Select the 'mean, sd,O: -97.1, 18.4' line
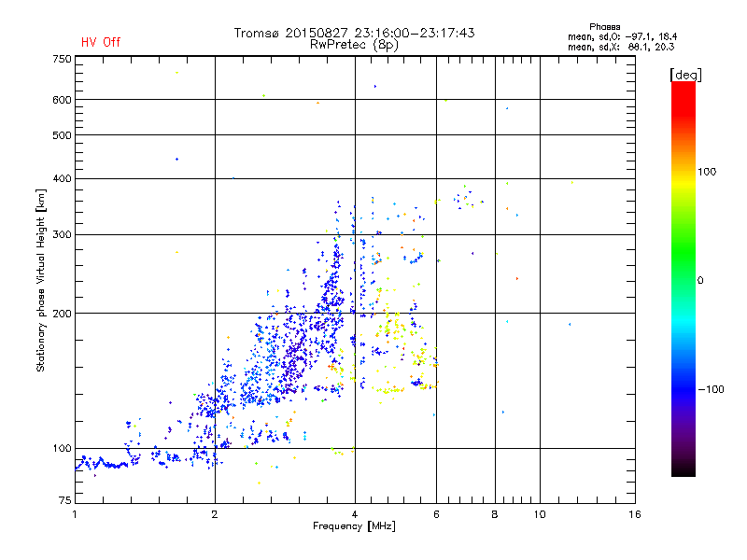This screenshot has height=560, width=747. pos(622,36)
